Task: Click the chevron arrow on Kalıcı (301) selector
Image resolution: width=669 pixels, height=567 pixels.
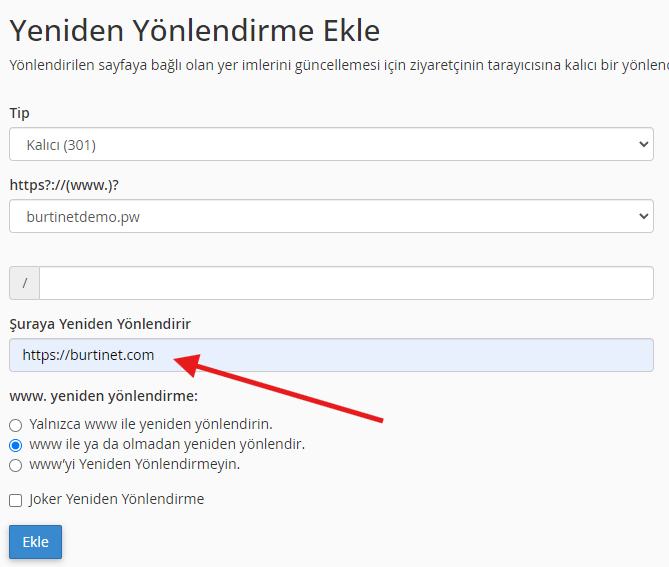Action: [643, 144]
